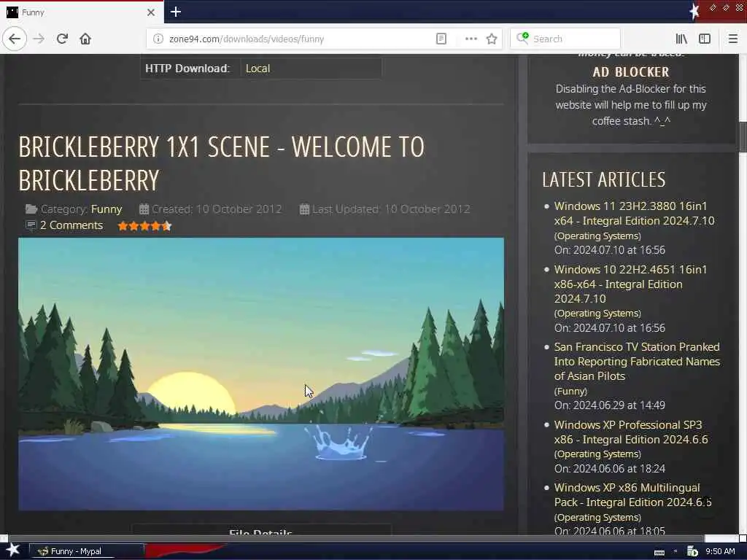Image resolution: width=747 pixels, height=560 pixels.
Task: Open Windows XP Professional SP3 x86 article
Action: click(631, 432)
